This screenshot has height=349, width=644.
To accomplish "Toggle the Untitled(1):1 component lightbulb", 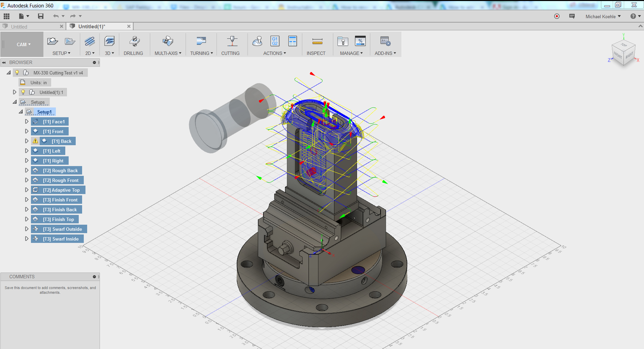I will (23, 92).
